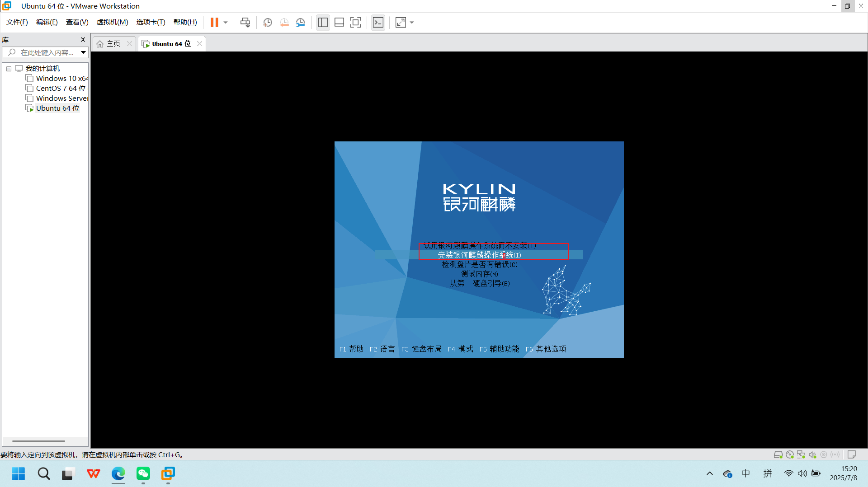Image resolution: width=868 pixels, height=487 pixels.
Task: Open the 帮助(H) menu
Action: (185, 22)
